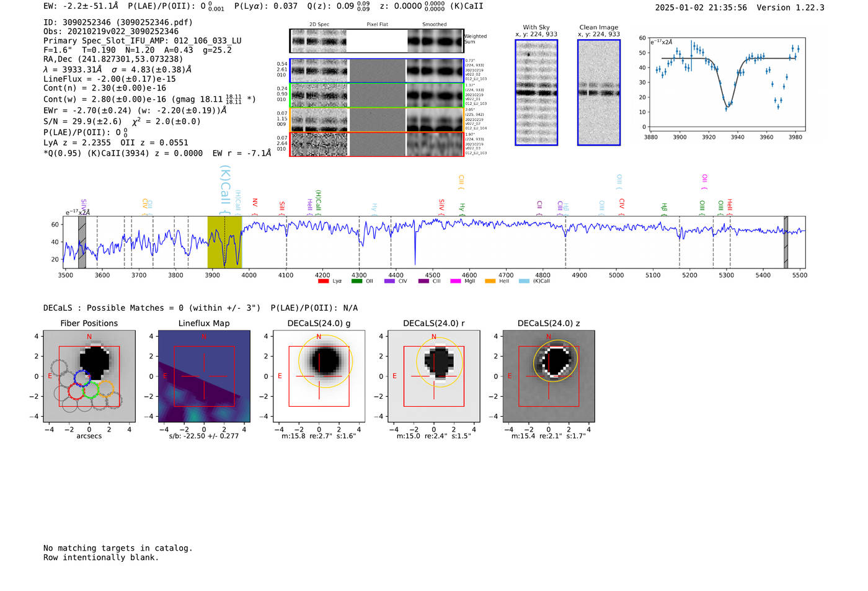This screenshot has width=868, height=591.
Task: Open the Clean Image spectrum cutout
Action: (x=599, y=92)
